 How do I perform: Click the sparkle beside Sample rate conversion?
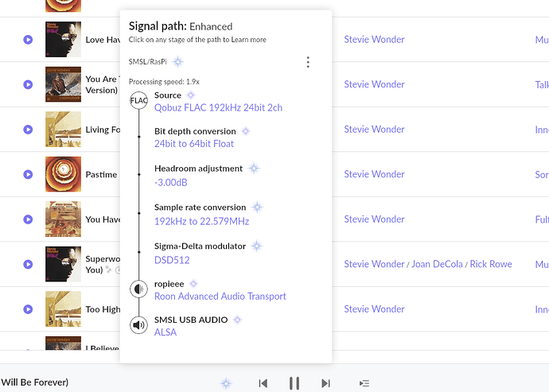(x=257, y=208)
